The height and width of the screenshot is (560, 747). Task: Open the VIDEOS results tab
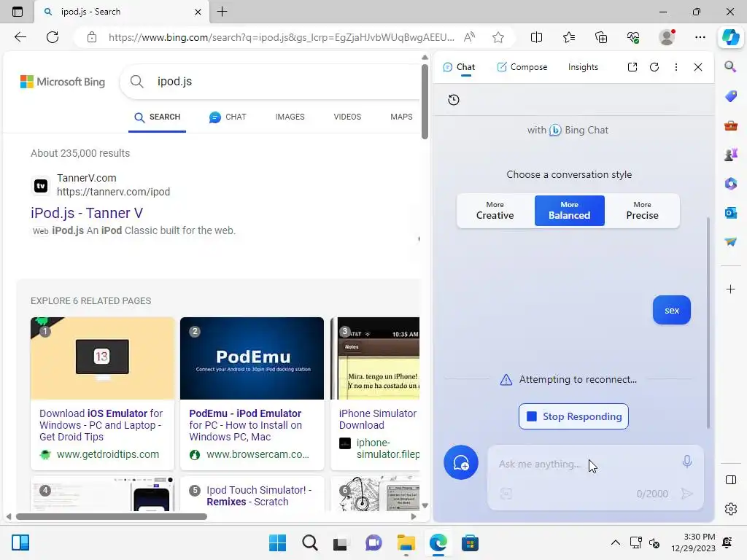click(347, 117)
